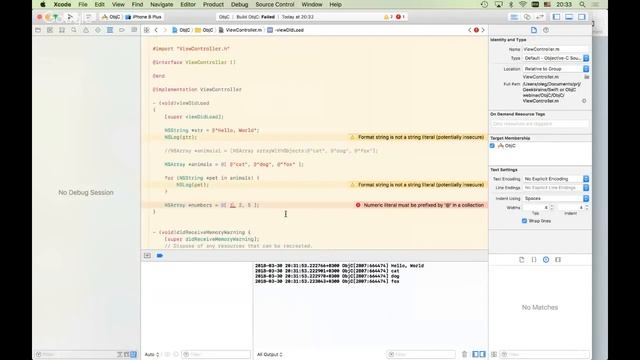Click the Wi-Fi icon in the menu bar
Screen dimensions: 640x360
523,4
